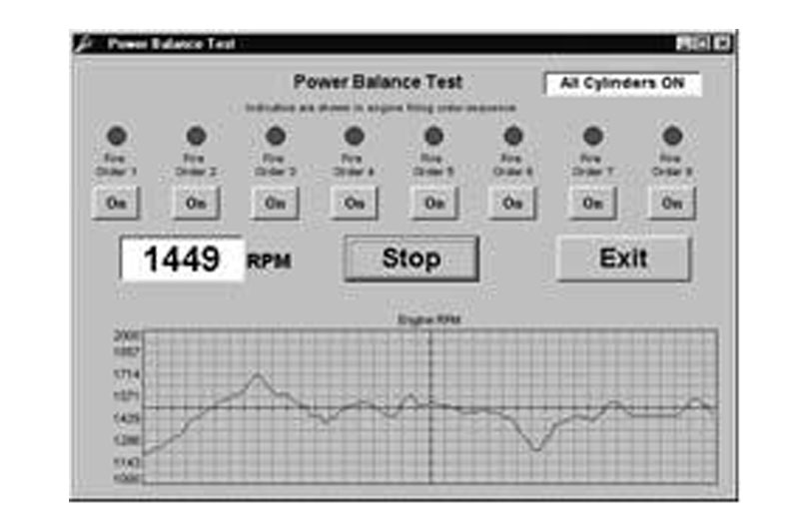This screenshot has height=532, width=799.
Task: Click the Fire Order 7 indicator light
Action: pos(592,136)
